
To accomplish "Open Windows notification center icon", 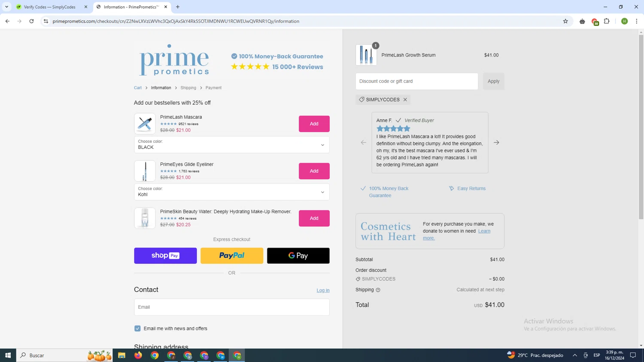I will click(633, 355).
